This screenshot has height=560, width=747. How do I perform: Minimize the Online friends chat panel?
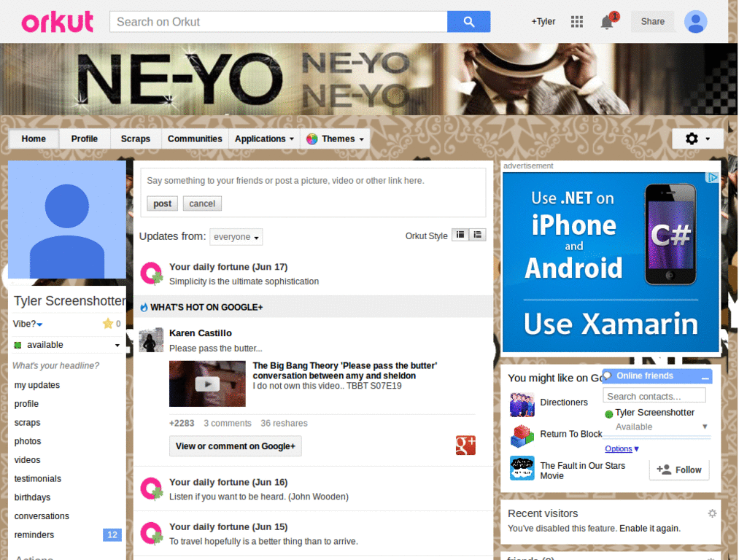tap(705, 377)
